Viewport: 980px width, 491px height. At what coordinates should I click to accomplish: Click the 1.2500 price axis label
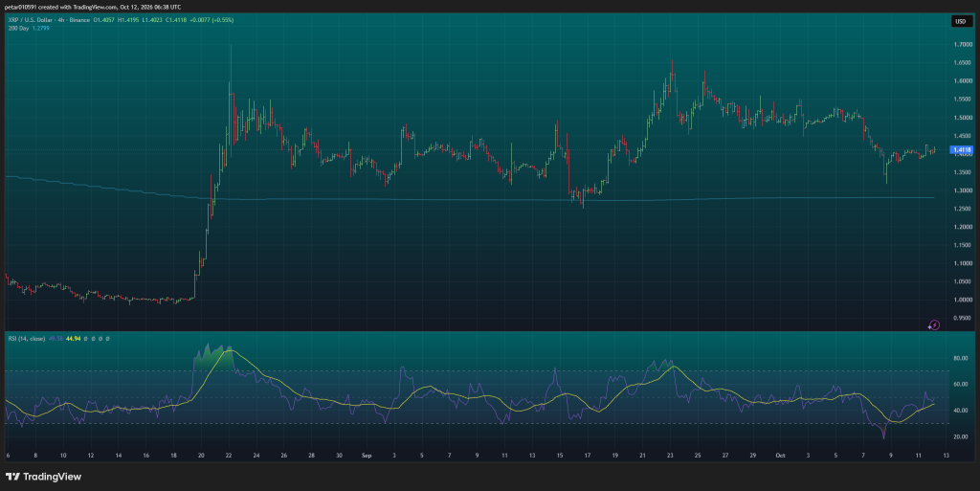coord(963,209)
